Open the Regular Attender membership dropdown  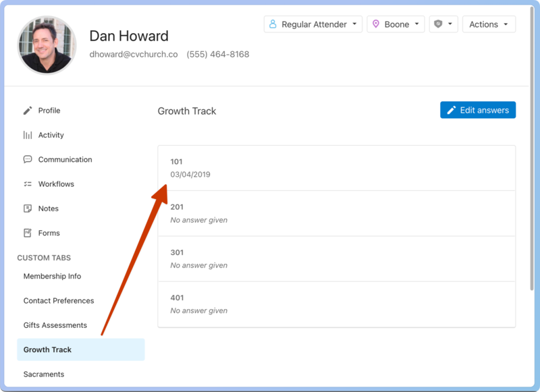[313, 24]
